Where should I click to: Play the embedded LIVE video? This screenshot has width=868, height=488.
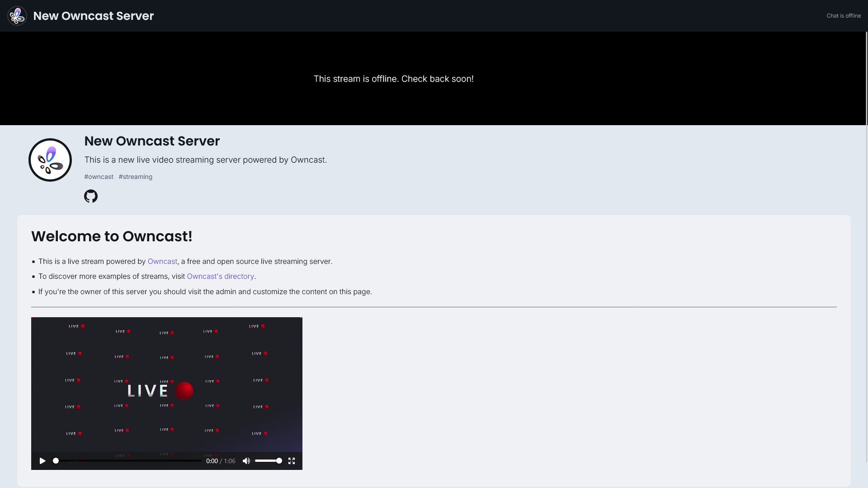(42, 461)
